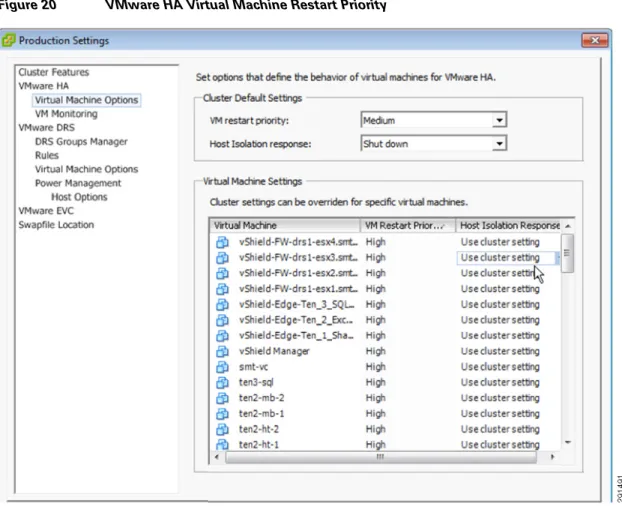Click vertical scrollbar up arrow in VM list

coord(568,226)
